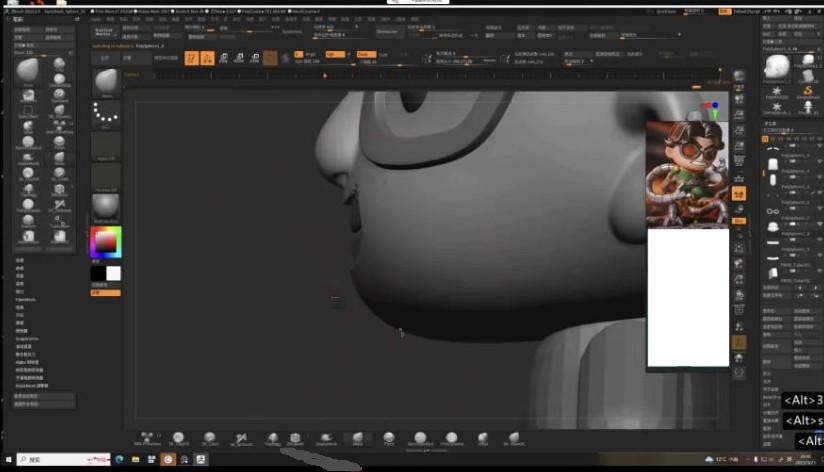Open the material sphere picker on left shelf
This screenshot has width=824, height=472.
[x=106, y=205]
